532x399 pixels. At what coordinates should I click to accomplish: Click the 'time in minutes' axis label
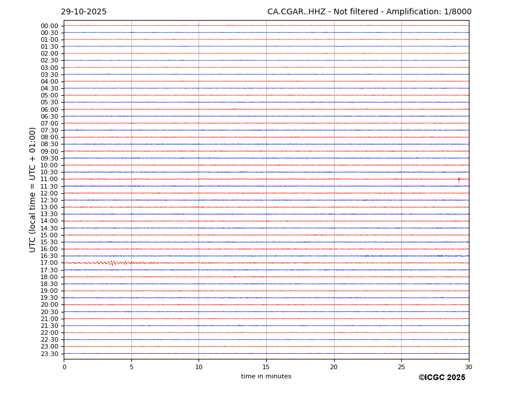[x=266, y=377]
